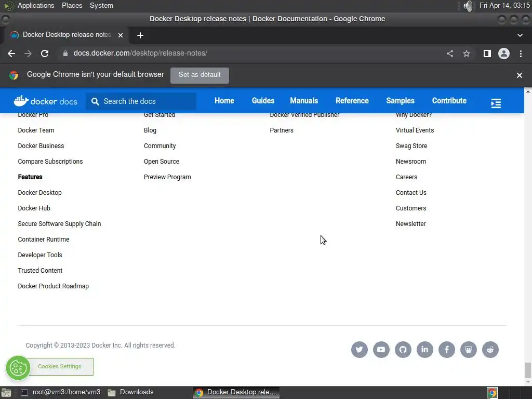Select Home in docs navigation
The height and width of the screenshot is (399, 532).
coord(224,101)
